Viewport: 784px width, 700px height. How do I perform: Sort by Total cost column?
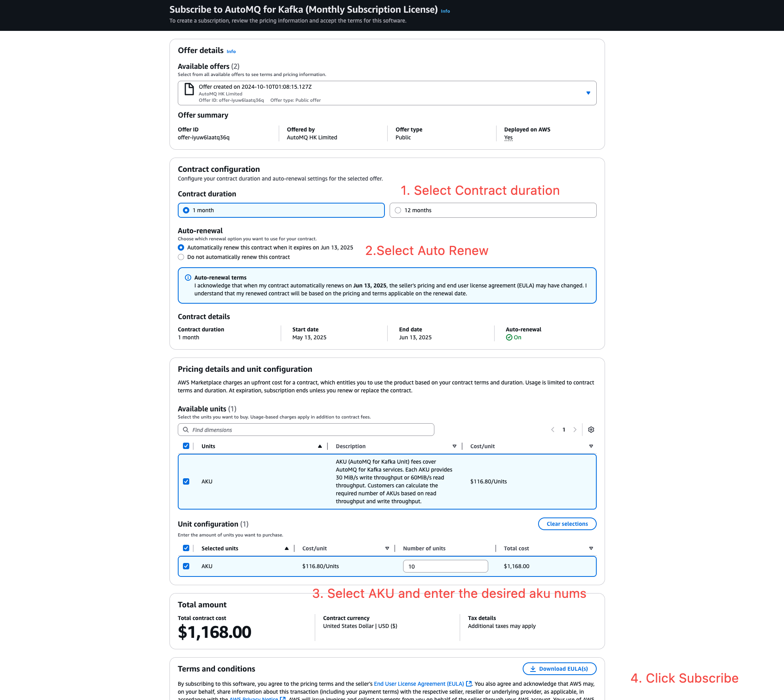pyautogui.click(x=591, y=548)
